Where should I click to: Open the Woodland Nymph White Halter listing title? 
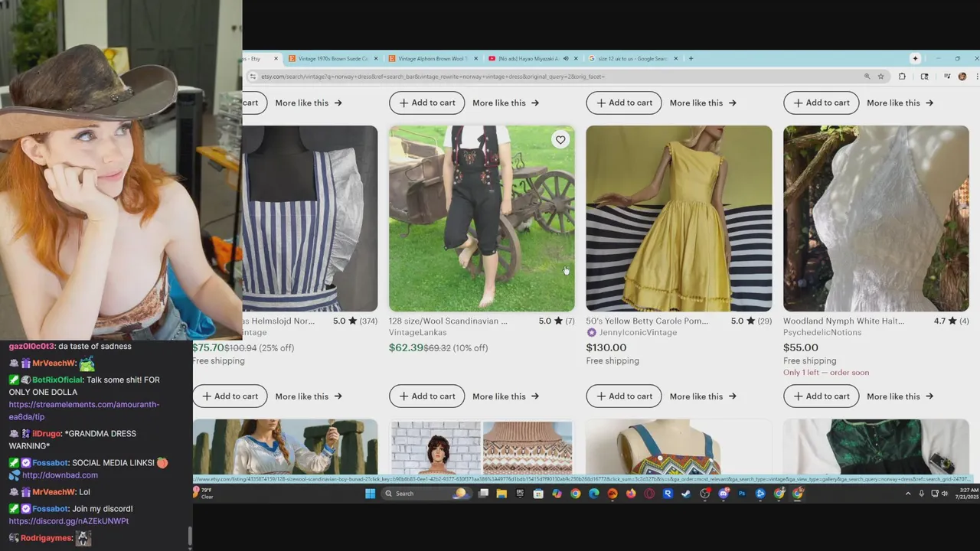844,321
